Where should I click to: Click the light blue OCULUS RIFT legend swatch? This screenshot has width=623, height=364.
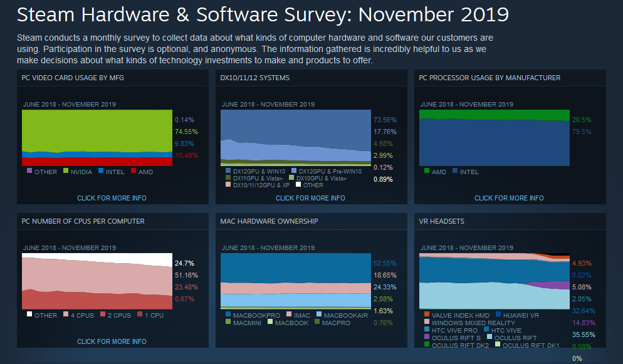tap(490, 336)
